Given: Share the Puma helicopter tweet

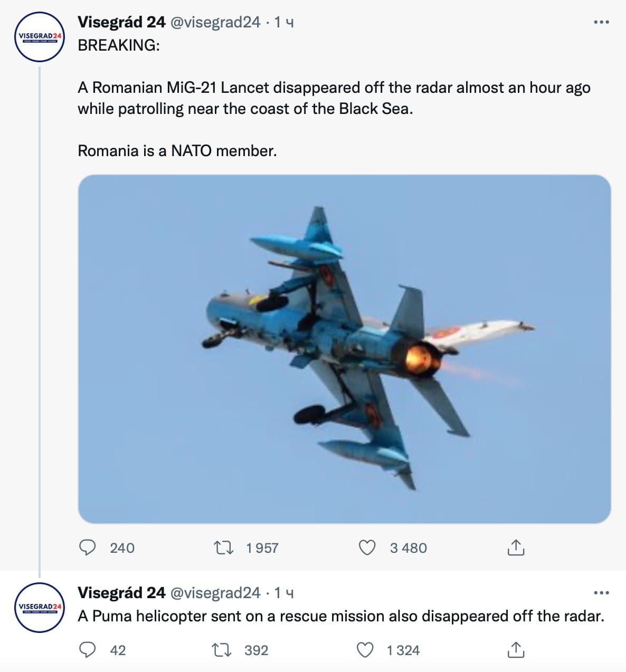Looking at the screenshot, I should tap(515, 650).
